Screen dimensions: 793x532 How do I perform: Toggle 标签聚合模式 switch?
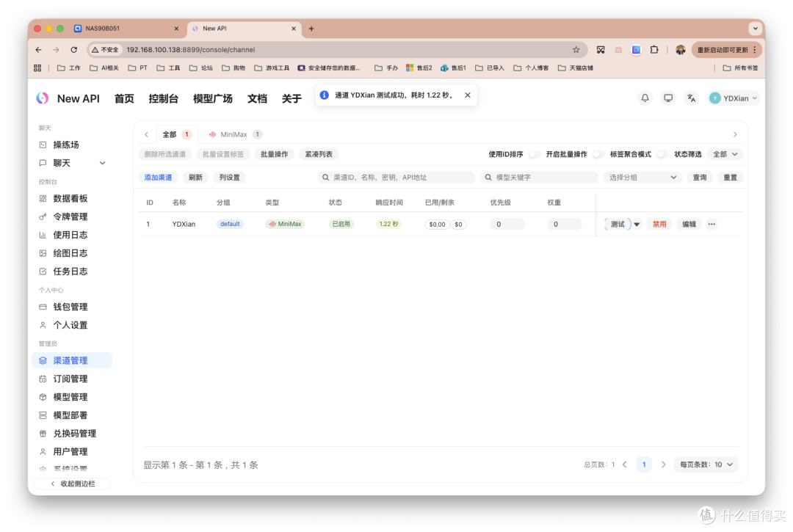tap(662, 154)
